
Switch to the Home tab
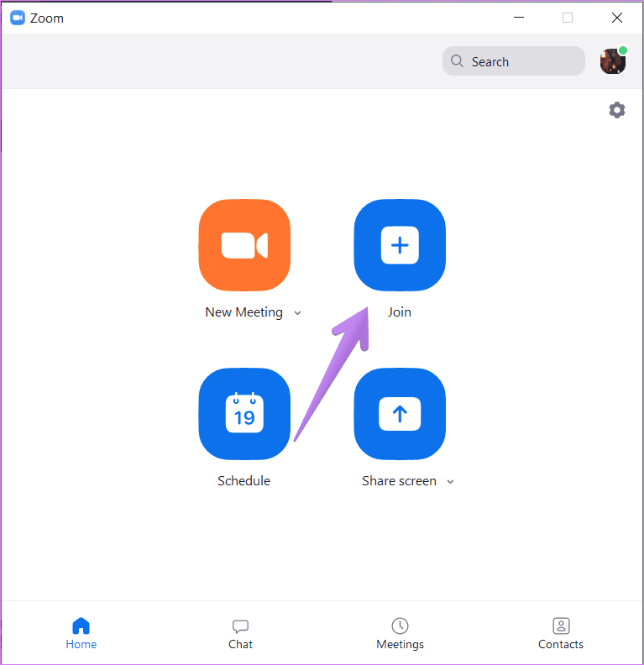[81, 634]
